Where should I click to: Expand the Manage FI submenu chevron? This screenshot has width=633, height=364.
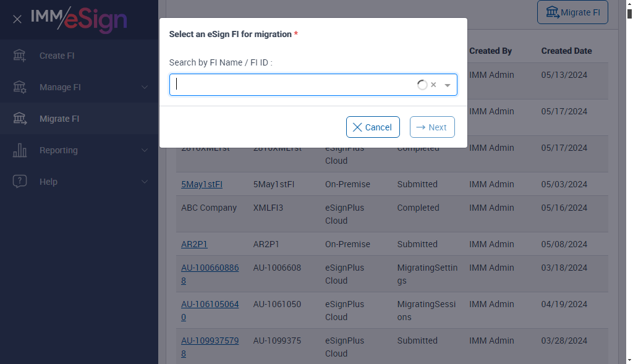pos(145,87)
